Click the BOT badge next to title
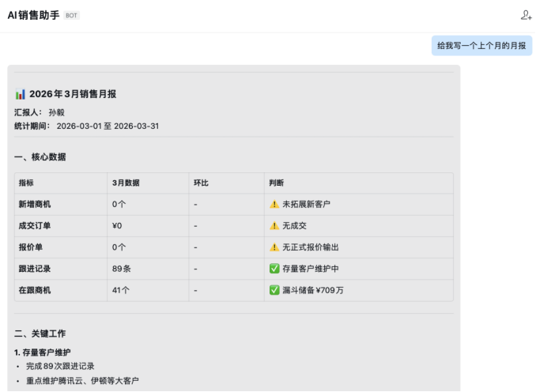This screenshot has height=392, width=536. coord(71,16)
